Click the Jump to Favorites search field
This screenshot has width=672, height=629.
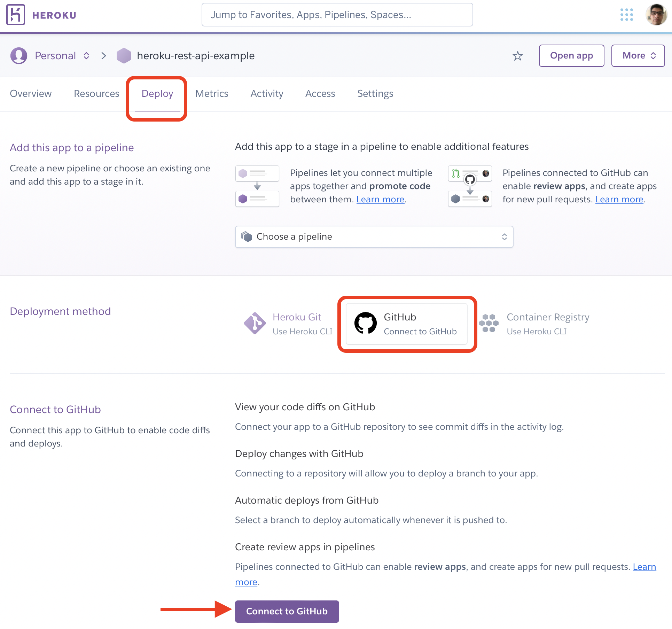tap(337, 15)
